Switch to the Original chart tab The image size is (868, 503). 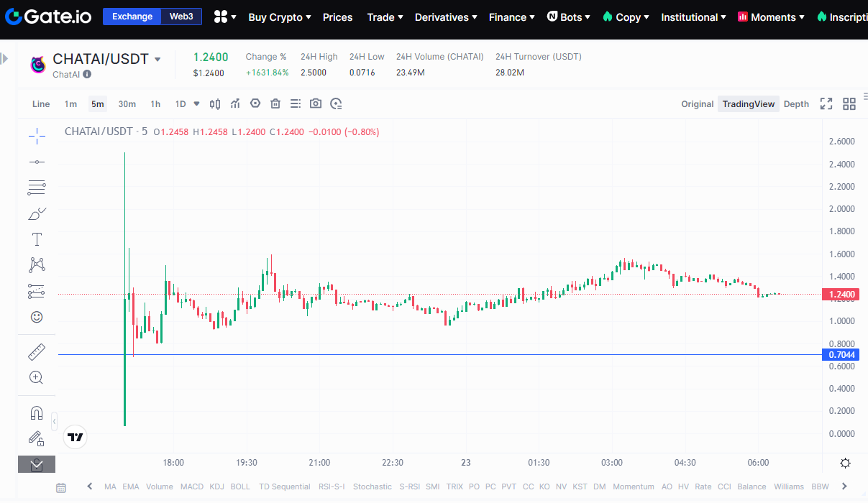click(697, 104)
